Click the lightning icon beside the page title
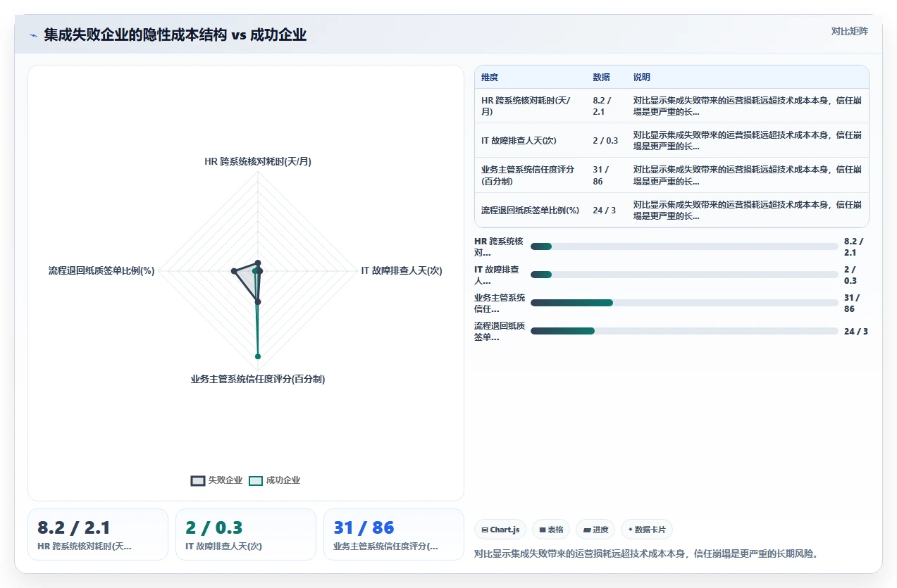Image resolution: width=897 pixels, height=588 pixels. coord(33,35)
